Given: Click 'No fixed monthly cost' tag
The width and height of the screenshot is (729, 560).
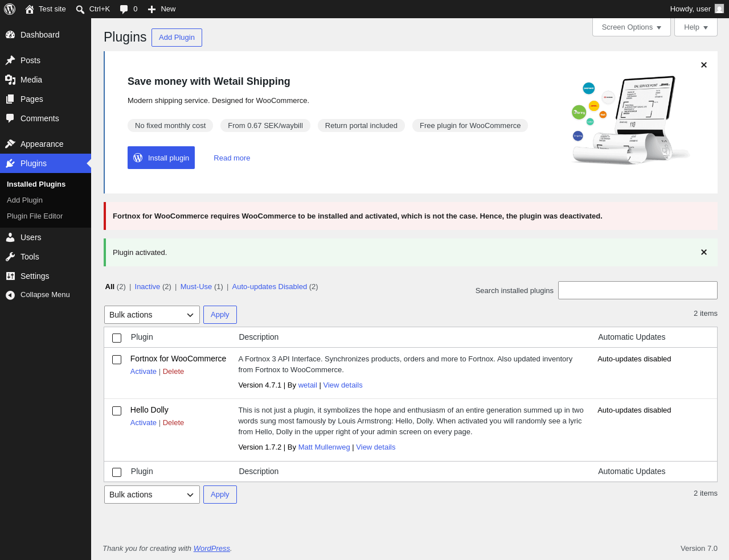Looking at the screenshot, I should click(170, 126).
